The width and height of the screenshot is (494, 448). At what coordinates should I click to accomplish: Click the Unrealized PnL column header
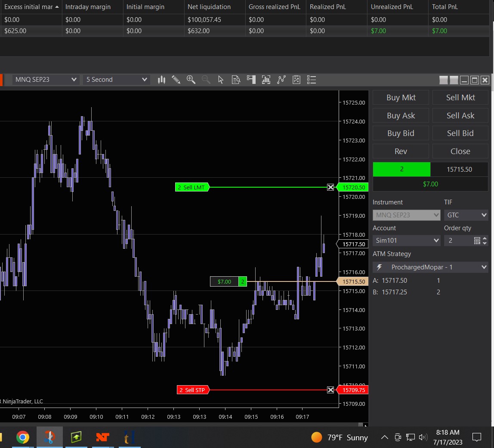click(x=392, y=7)
